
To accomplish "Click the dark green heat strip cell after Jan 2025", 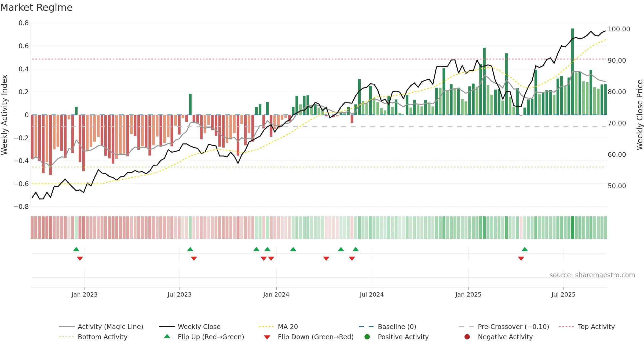I will click(484, 228).
